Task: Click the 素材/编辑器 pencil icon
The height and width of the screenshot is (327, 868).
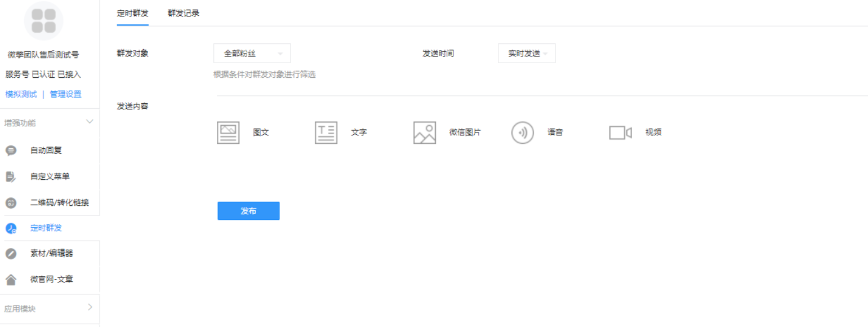Action: point(11,254)
